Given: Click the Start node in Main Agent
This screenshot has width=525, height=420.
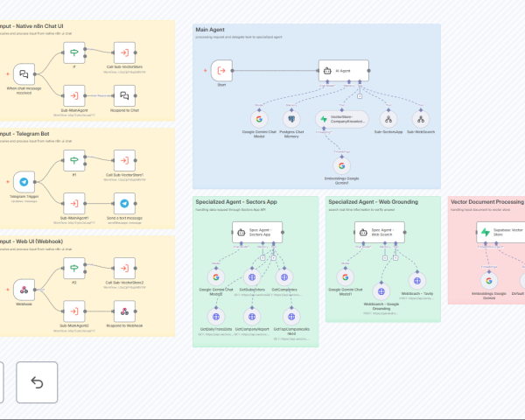Looking at the screenshot, I should [221, 71].
